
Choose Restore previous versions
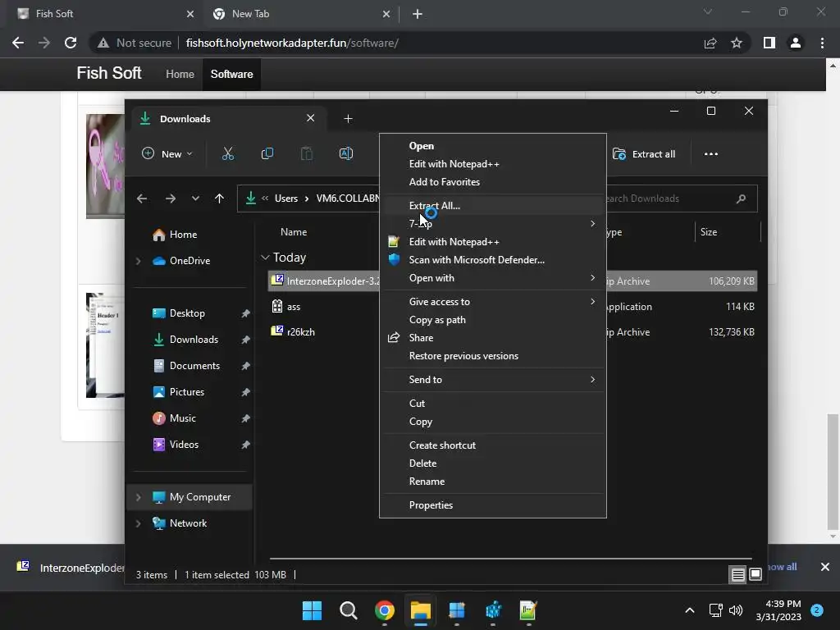click(493, 356)
